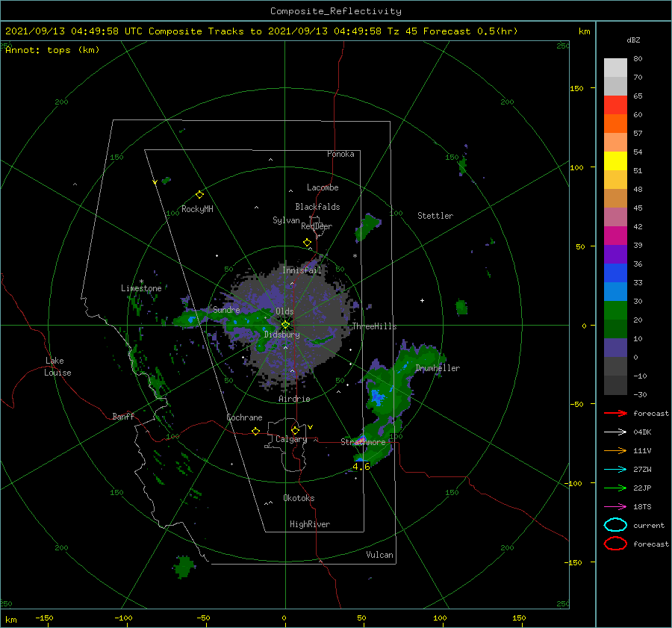Select the blue swatch between 36 and 33
The height and width of the screenshot is (628, 672).
(615, 273)
